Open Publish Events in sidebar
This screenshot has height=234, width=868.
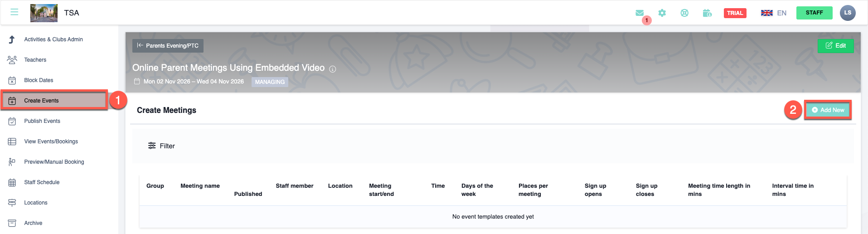(42, 121)
